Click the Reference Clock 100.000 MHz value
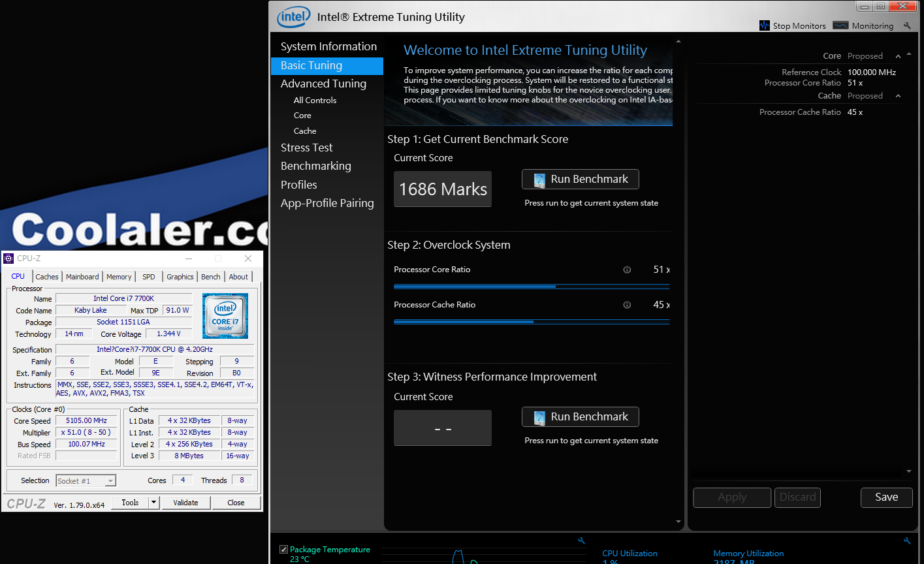Viewport: 924px width, 564px height. pos(872,72)
